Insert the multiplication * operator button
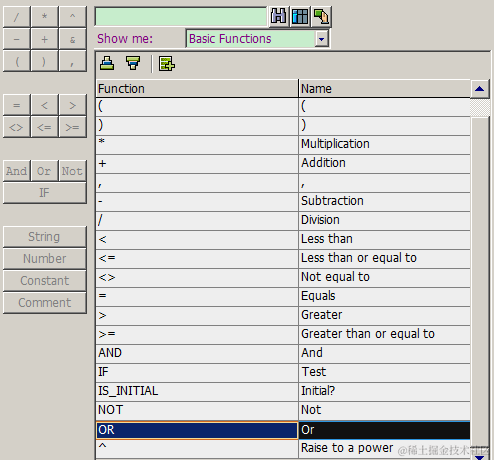This screenshot has width=494, height=460. (x=44, y=16)
